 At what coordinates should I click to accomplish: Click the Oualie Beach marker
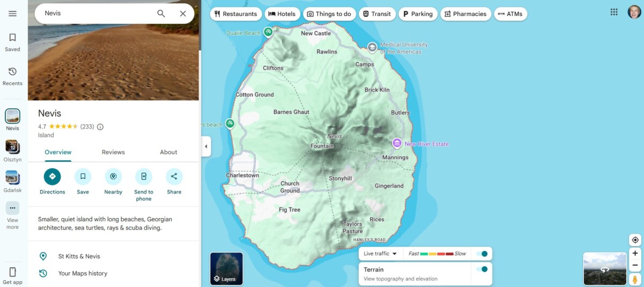268,32
